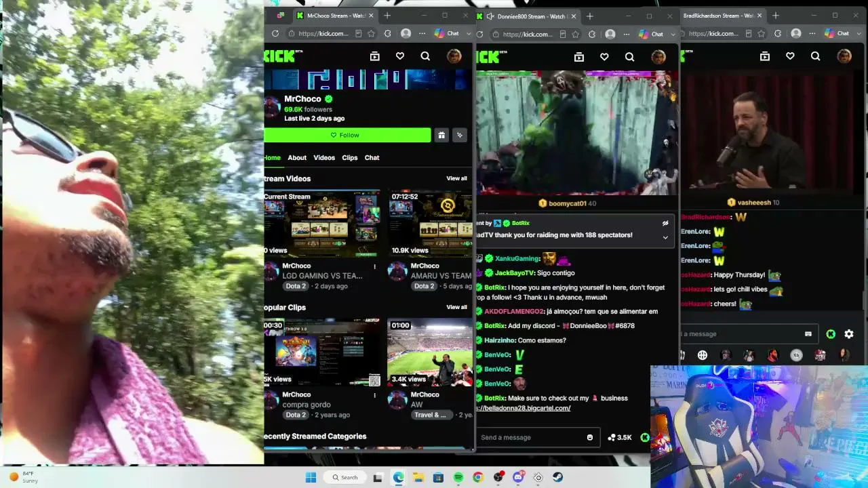Screen dimensions: 868x488
Task: View all Popular Clips
Action: [x=456, y=307]
